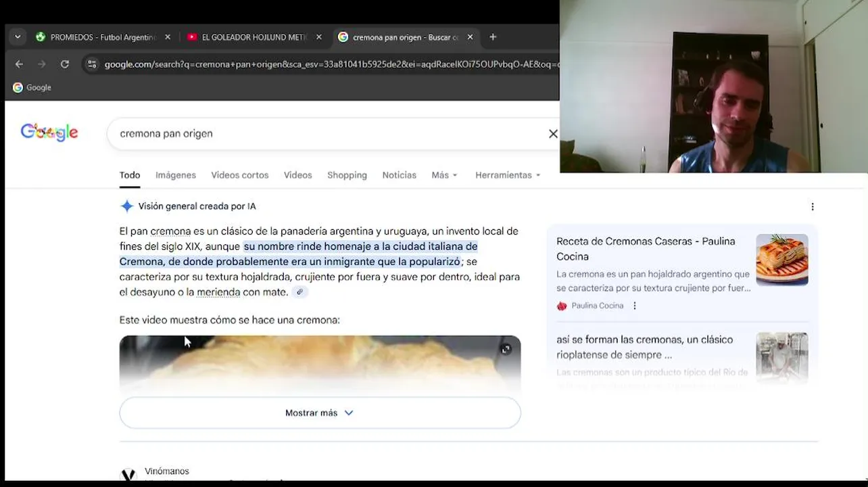
Task: Select the Todo results tab
Action: (x=130, y=175)
